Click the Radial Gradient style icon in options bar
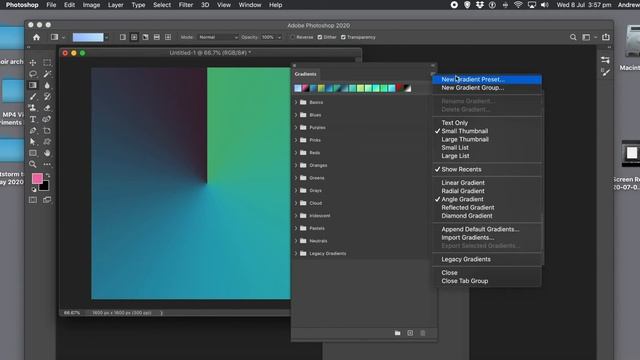 coord(134,37)
